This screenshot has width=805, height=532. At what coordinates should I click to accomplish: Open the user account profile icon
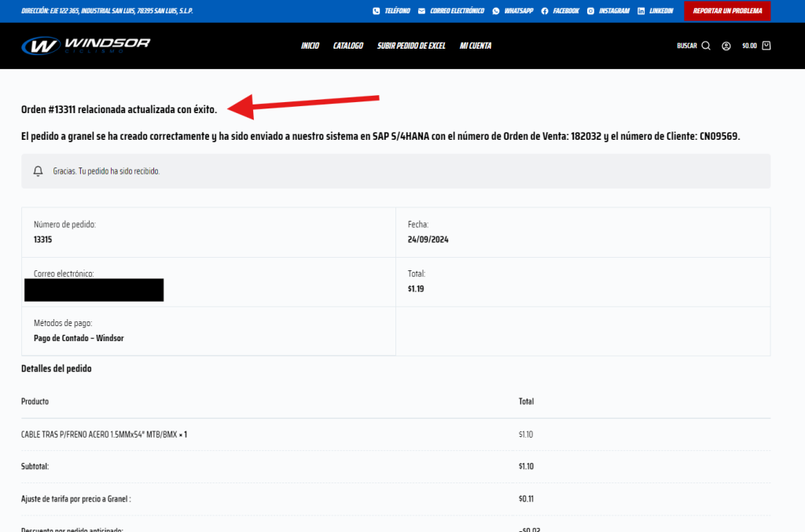[726, 46]
